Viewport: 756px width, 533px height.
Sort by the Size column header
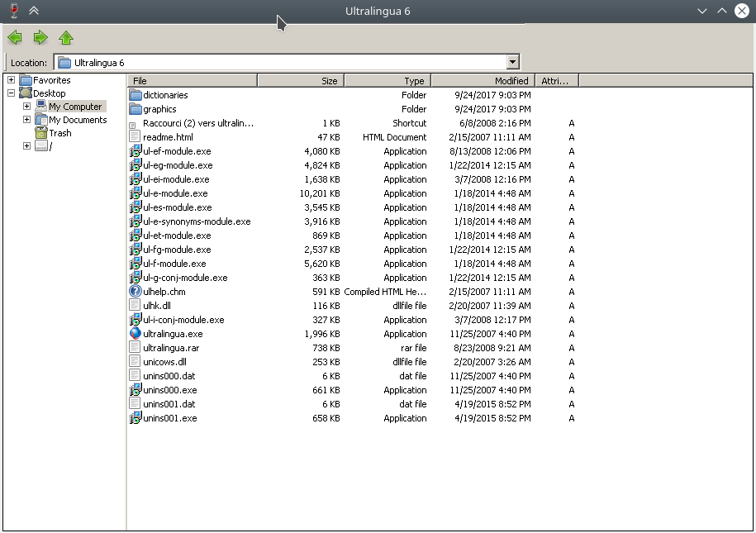pos(301,81)
